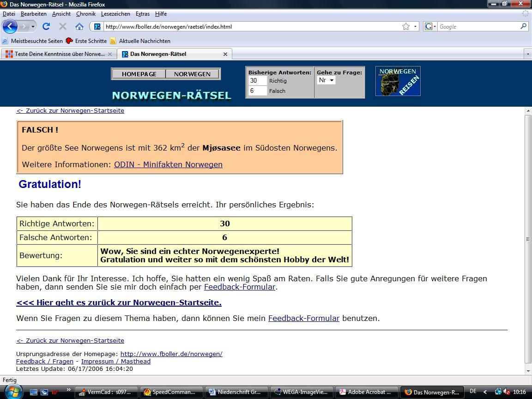
Task: Close the Das Norwegen-Rätsel tab
Action: (x=225, y=54)
